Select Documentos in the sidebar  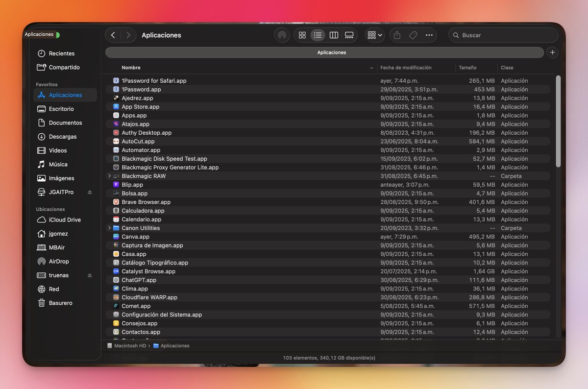65,122
